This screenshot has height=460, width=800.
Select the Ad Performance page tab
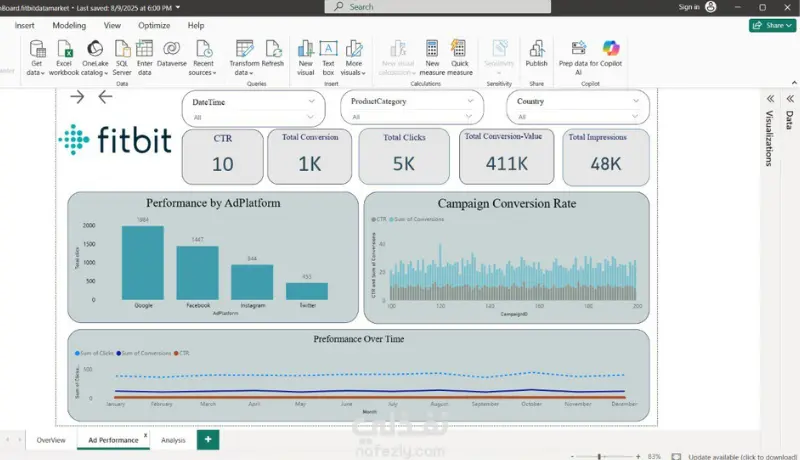[x=113, y=440]
